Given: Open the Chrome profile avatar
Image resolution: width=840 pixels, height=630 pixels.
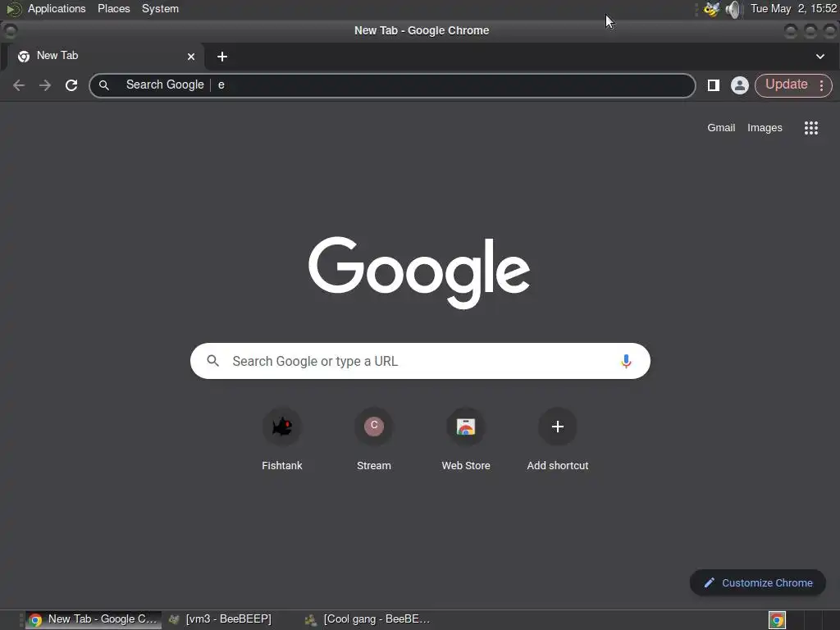Looking at the screenshot, I should [x=739, y=85].
